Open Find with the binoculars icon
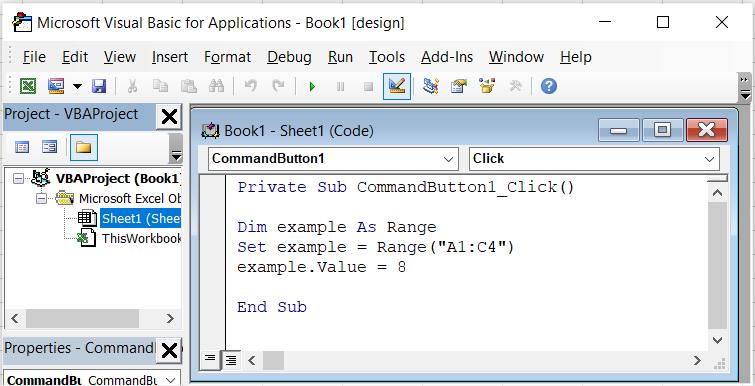This screenshot has width=755, height=386. pos(216,87)
